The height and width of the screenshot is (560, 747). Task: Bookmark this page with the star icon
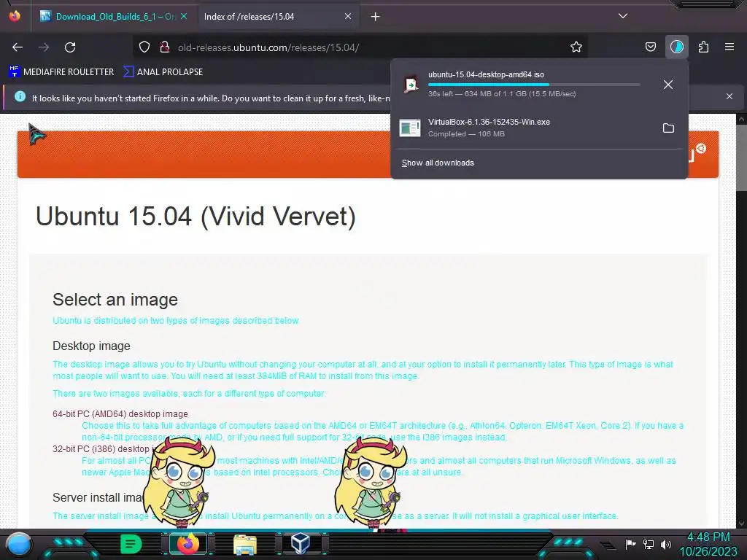click(576, 47)
